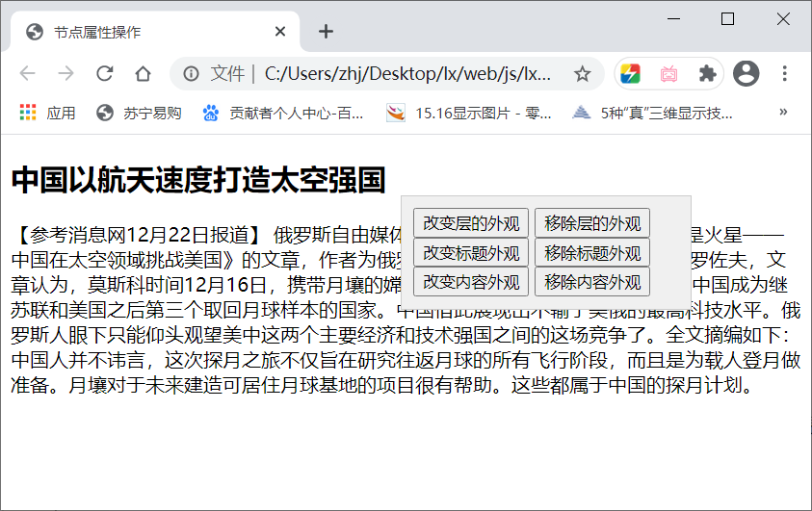This screenshot has height=511, width=812.
Task: Open the browser home page
Action: click(143, 73)
